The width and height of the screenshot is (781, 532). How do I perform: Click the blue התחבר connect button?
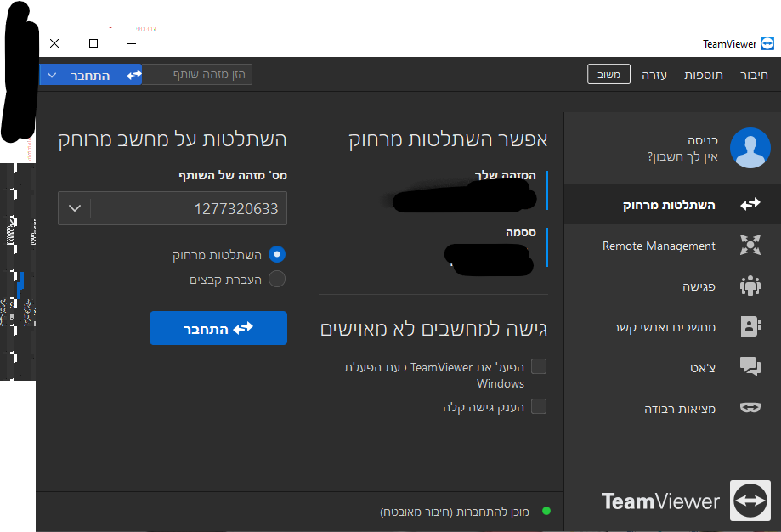218,328
